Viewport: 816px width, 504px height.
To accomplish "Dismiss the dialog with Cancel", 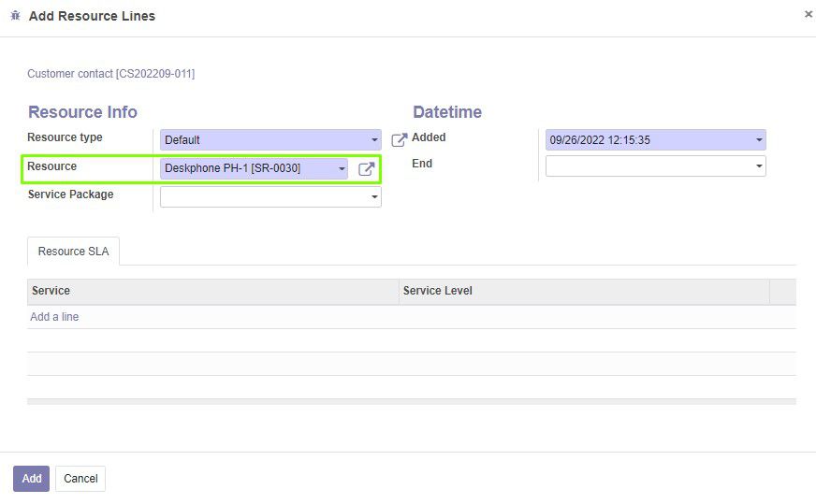I will 80,479.
